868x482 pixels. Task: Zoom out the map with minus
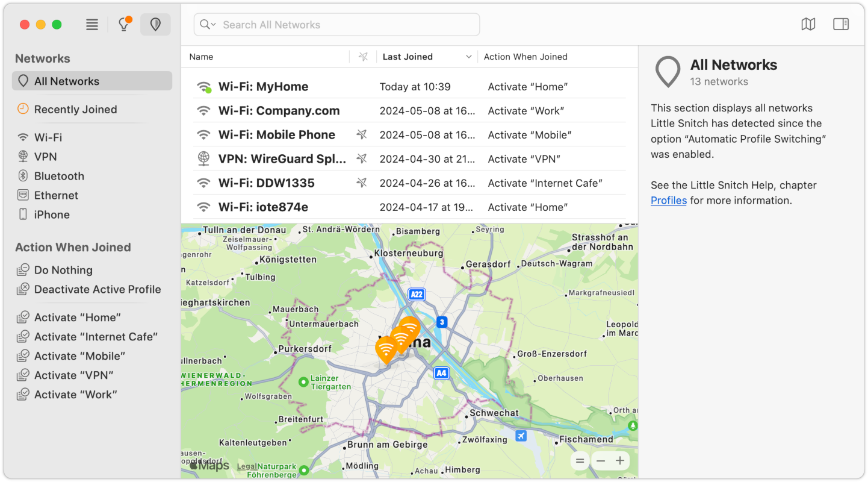[x=600, y=461]
